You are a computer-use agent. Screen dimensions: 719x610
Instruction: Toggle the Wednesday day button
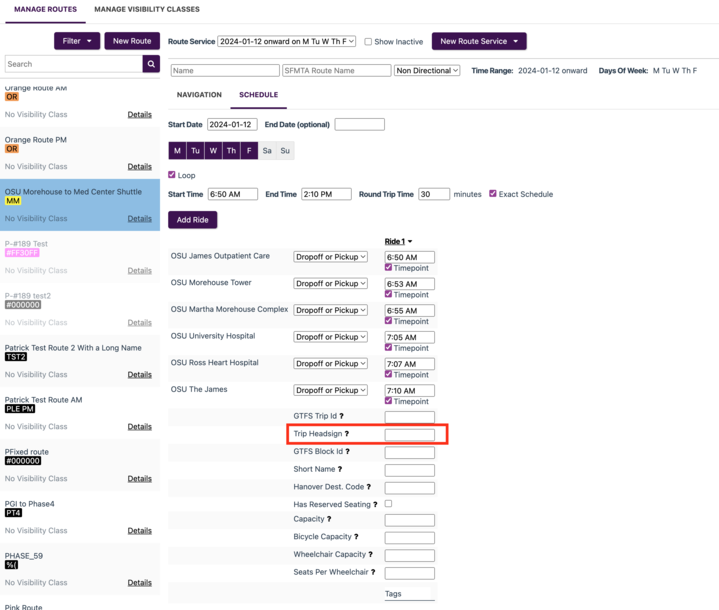pyautogui.click(x=213, y=150)
